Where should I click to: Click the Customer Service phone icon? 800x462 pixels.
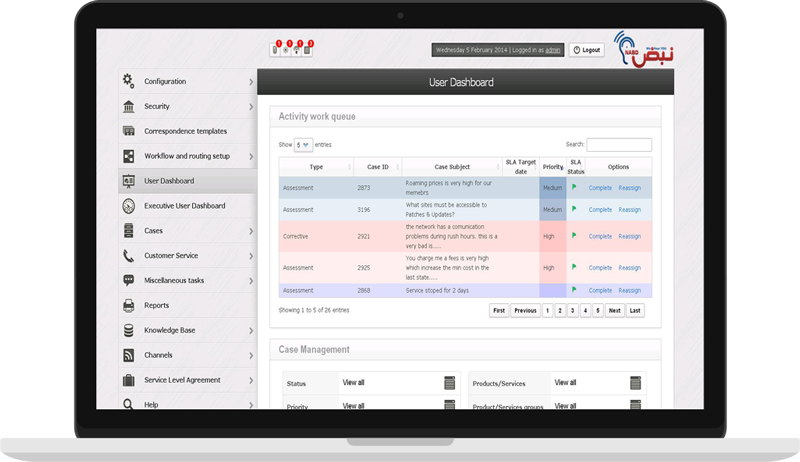(x=128, y=256)
